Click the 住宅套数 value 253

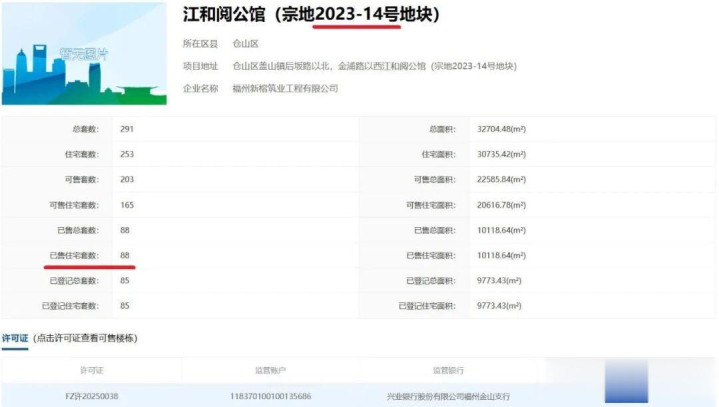127,154
